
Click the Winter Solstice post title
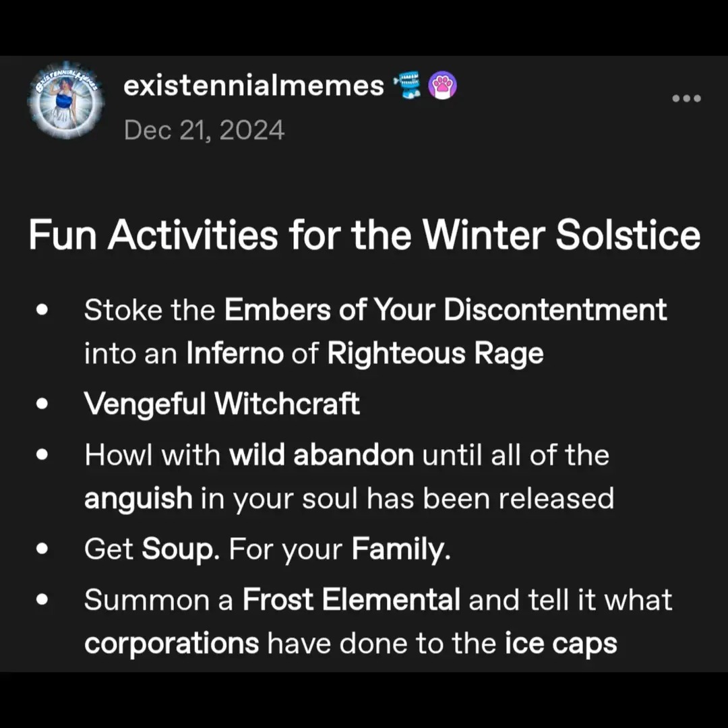pos(363,235)
